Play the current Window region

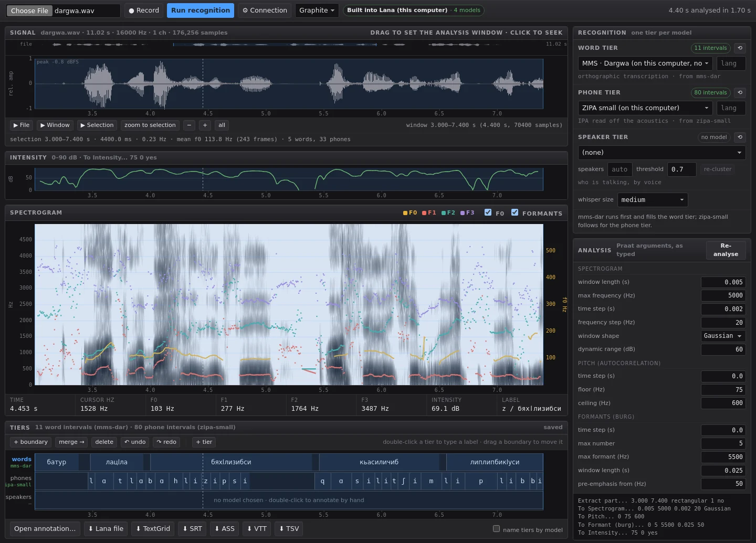point(55,125)
